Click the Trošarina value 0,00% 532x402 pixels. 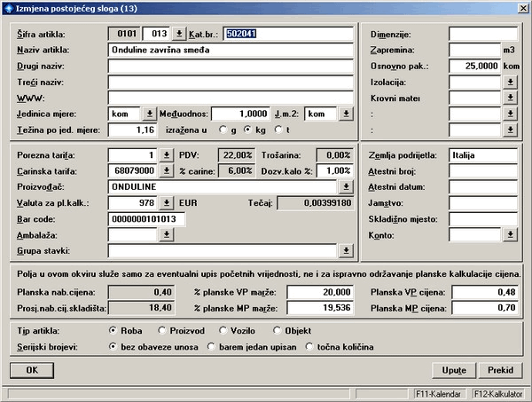(x=335, y=155)
